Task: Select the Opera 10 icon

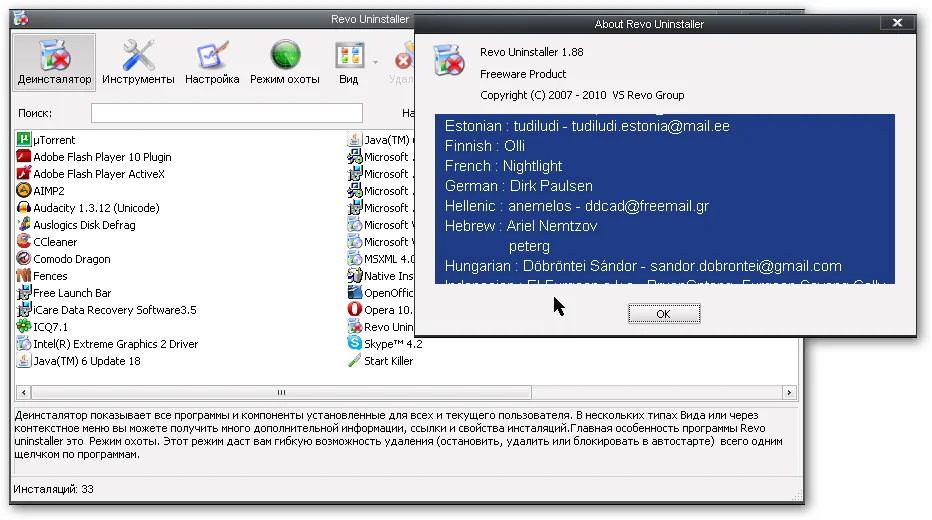Action: coord(354,310)
